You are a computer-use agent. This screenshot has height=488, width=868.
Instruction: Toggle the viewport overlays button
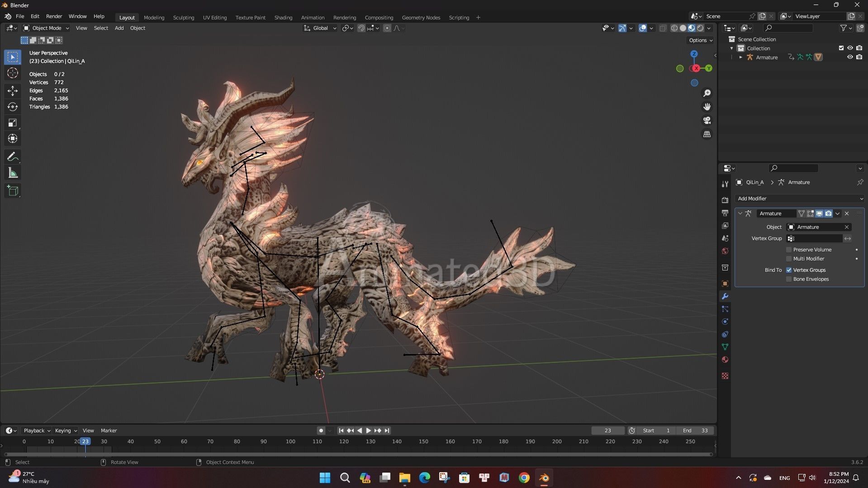[643, 28]
